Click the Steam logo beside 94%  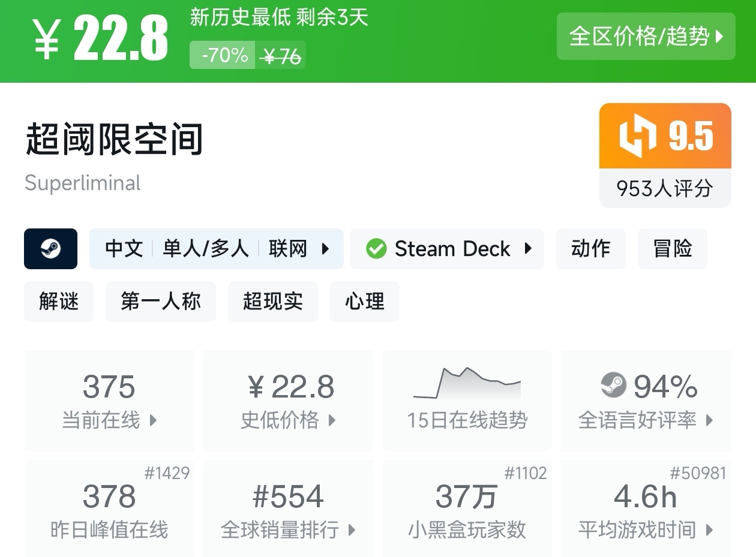[613, 386]
